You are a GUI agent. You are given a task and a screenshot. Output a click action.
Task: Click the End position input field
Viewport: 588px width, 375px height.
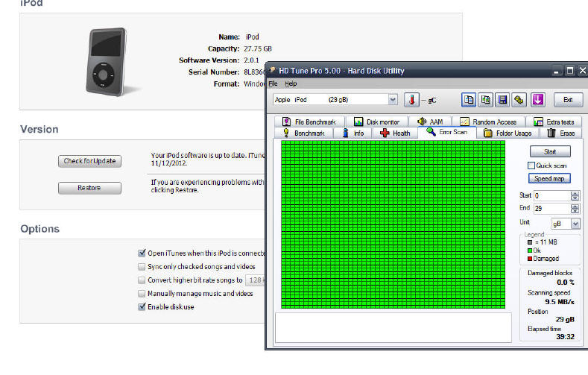pyautogui.click(x=551, y=209)
